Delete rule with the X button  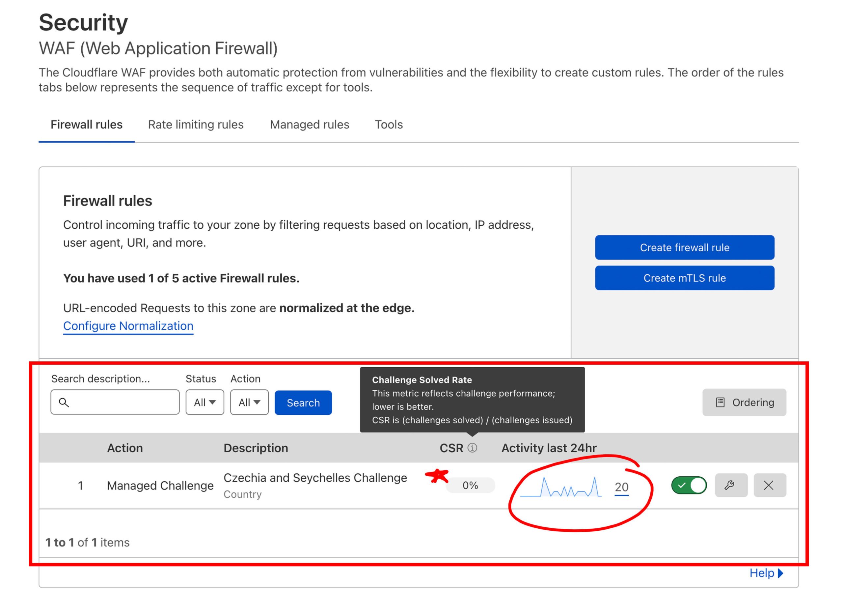coord(770,485)
